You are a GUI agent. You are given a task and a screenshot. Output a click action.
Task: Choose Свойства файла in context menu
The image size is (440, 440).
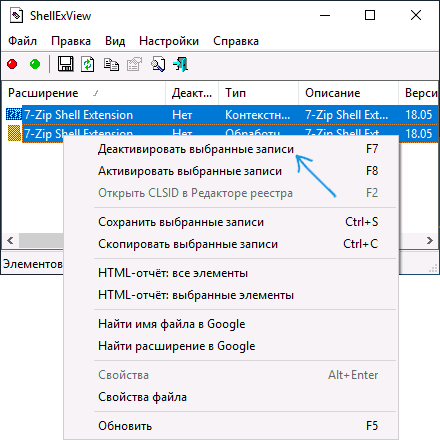(231, 397)
